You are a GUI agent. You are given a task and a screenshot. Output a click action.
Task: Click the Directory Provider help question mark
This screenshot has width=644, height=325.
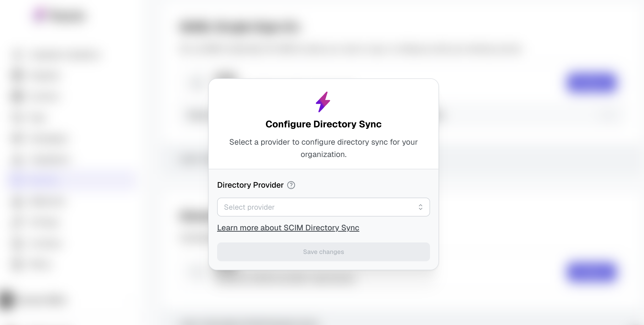291,185
